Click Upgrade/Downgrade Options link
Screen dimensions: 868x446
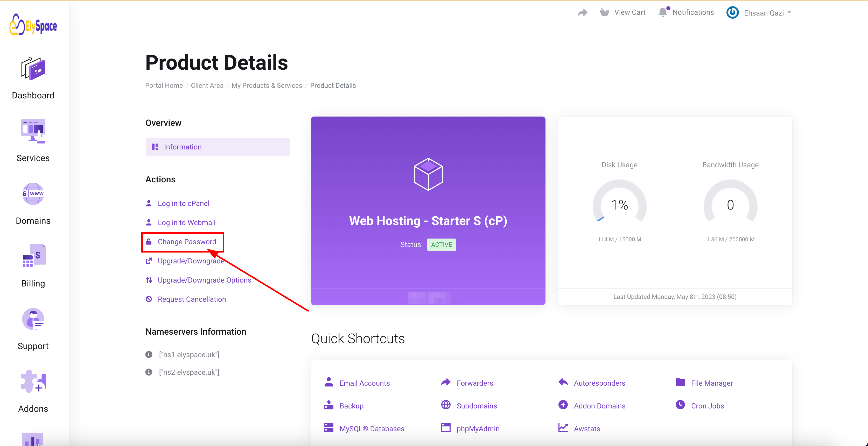[x=204, y=280]
